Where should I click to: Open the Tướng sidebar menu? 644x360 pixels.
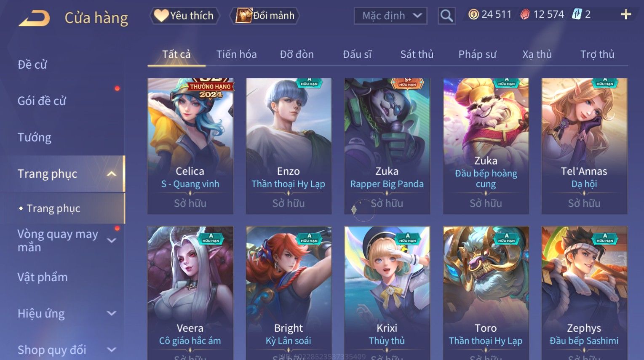[x=35, y=138]
